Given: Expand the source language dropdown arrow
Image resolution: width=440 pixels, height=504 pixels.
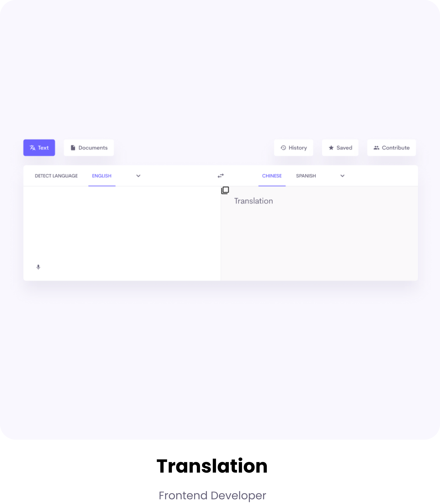Looking at the screenshot, I should pos(138,176).
